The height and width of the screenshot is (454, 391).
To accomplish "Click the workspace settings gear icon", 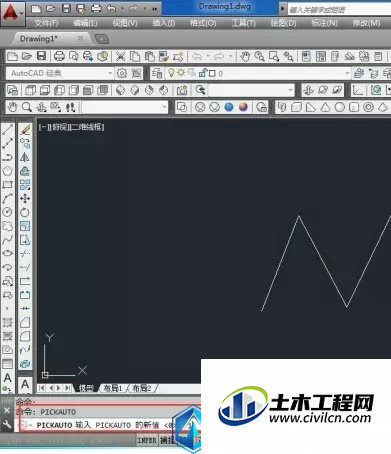I will click(x=122, y=73).
